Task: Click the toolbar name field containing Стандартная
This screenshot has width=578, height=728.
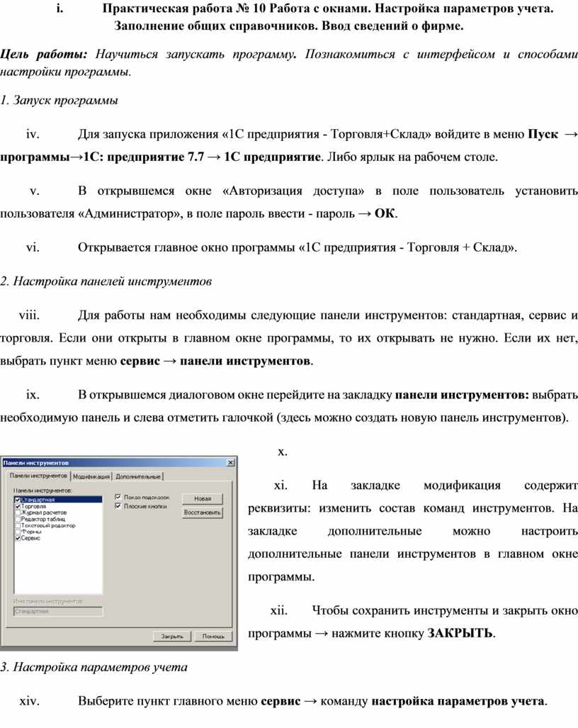Action: tap(59, 612)
